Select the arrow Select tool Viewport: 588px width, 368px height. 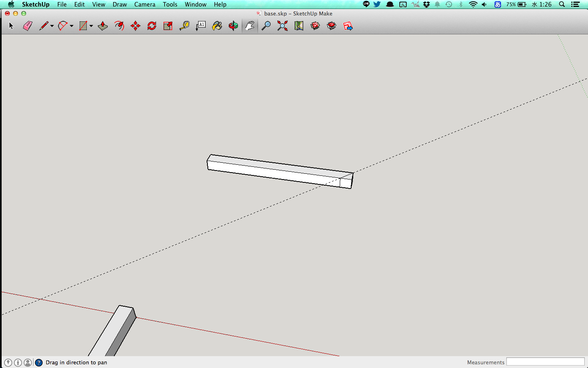(11, 26)
